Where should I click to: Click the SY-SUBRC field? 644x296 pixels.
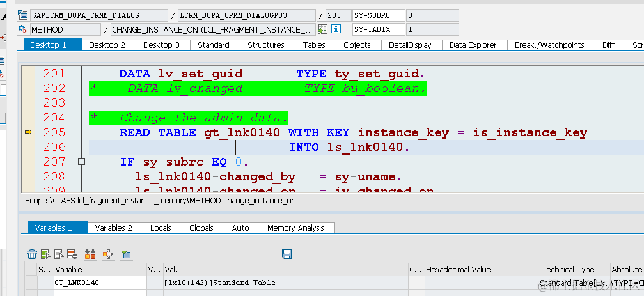coord(379,15)
